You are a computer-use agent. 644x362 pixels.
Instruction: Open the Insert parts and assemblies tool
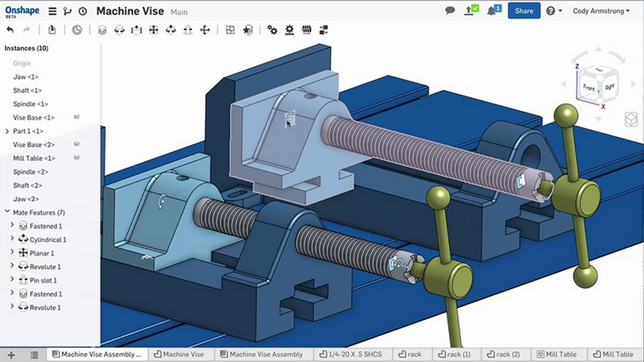(52, 30)
